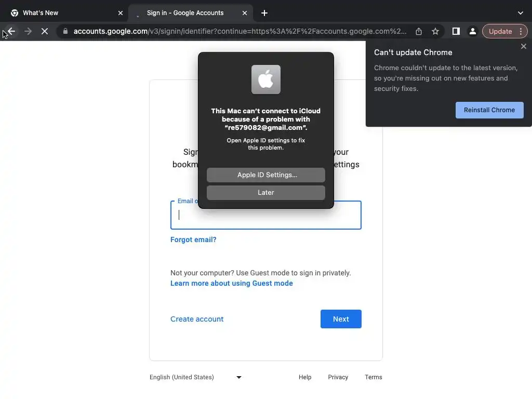Close the What's New tab

[x=121, y=13]
